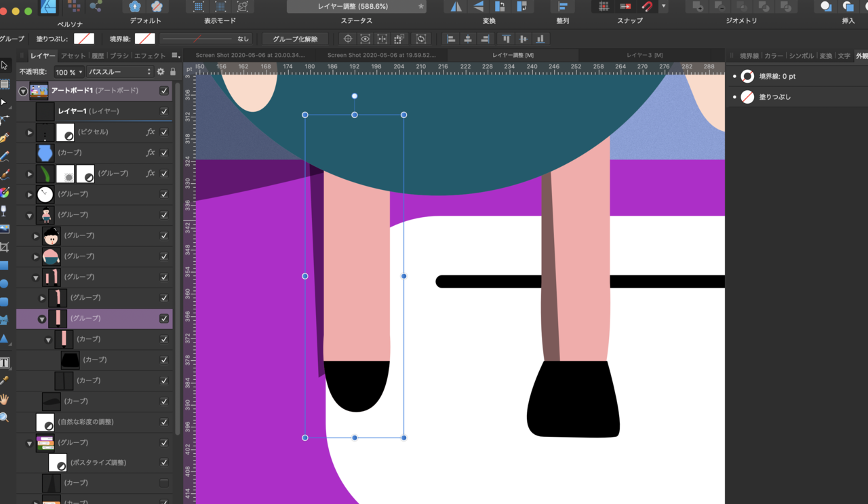Toggle visibility of blue vase カーブ layer

[164, 153]
